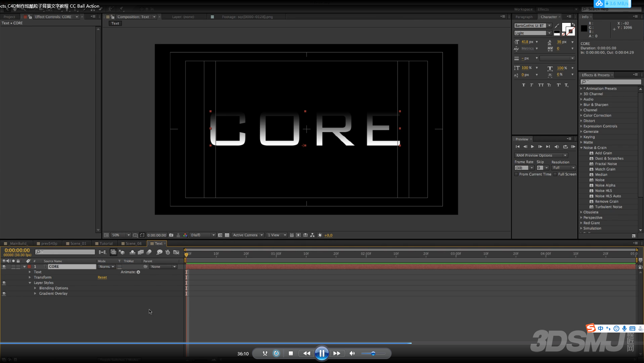
Task: Open Active Camera view dropdown
Action: pyautogui.click(x=248, y=235)
